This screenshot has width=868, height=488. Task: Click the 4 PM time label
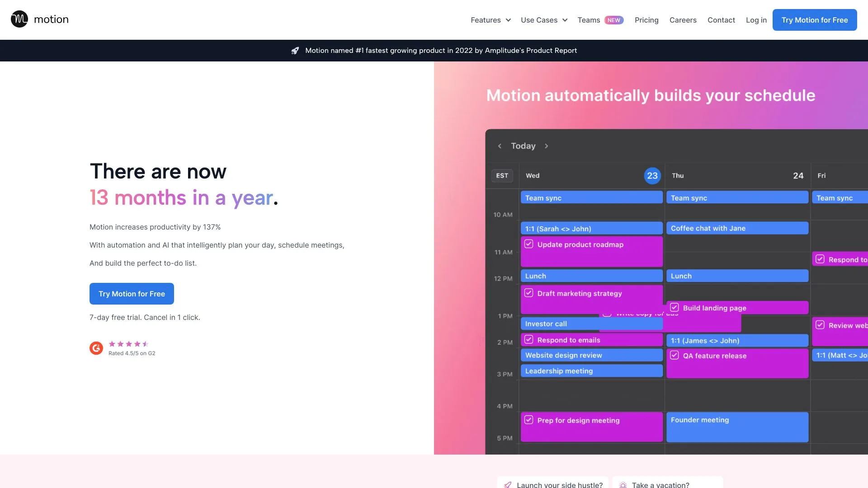(505, 406)
